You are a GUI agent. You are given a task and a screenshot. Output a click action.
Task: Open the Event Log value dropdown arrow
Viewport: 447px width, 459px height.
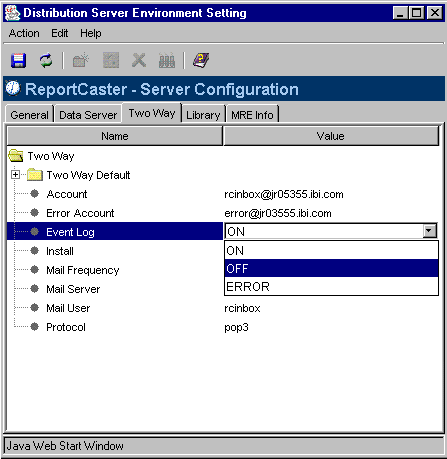(x=429, y=231)
